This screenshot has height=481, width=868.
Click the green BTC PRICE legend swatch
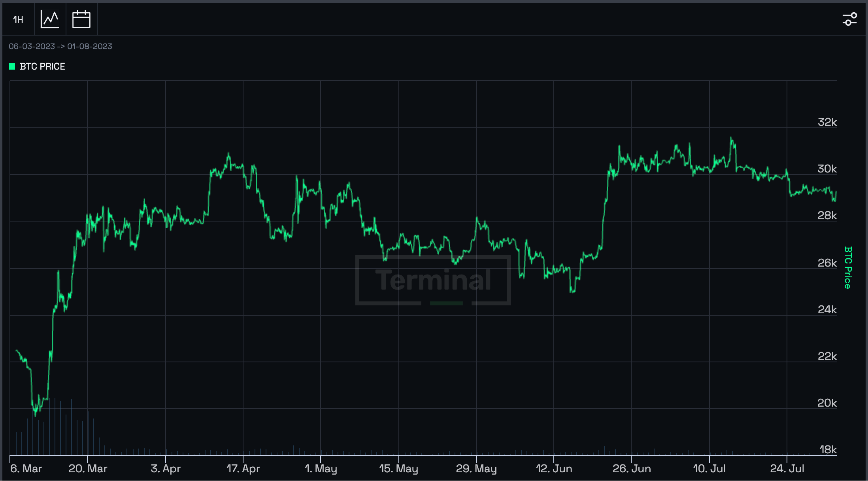(12, 66)
